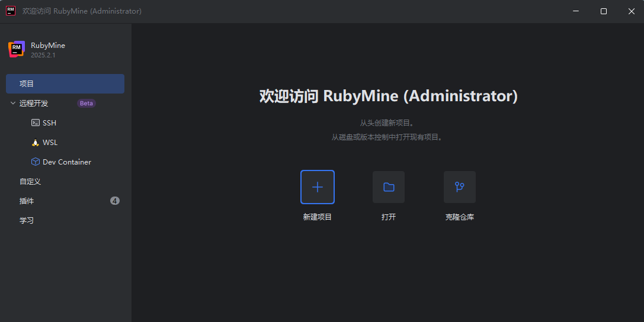Click the purple Beta badge
Image resolution: width=644 pixels, height=322 pixels.
(86, 104)
